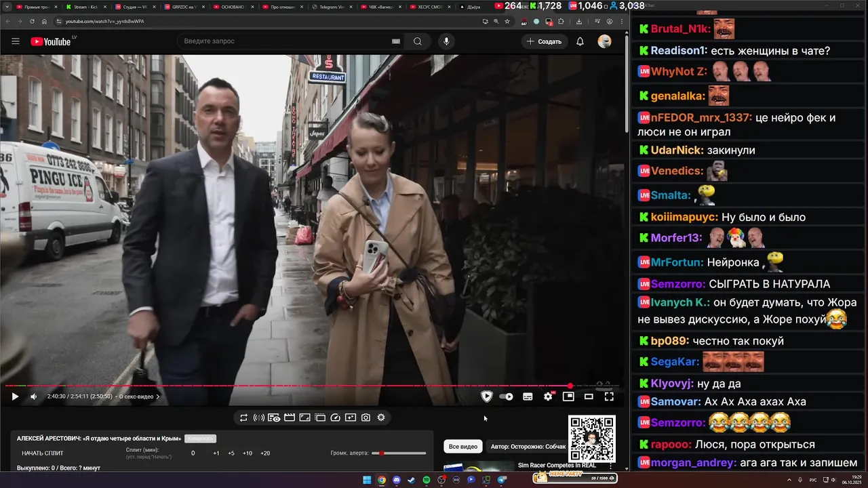Add +20 minutes to split
This screenshot has height=488, width=868.
265,453
